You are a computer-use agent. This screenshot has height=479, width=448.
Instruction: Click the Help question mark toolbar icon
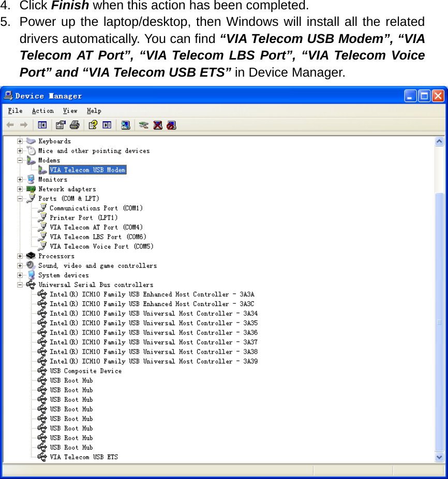[93, 125]
